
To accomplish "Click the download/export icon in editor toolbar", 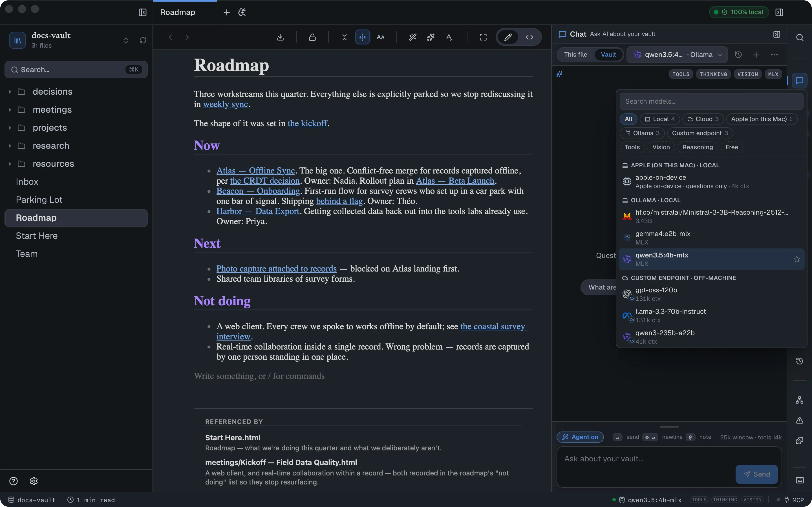I will tap(280, 37).
